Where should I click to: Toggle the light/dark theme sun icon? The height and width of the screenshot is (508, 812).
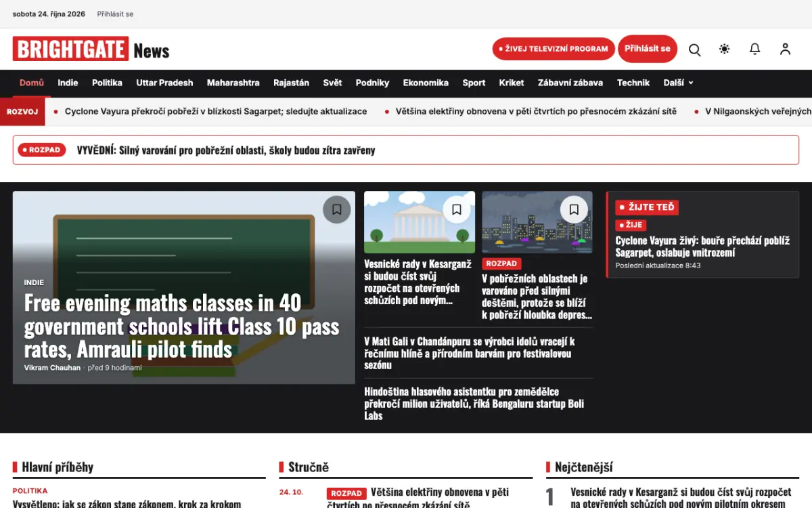coord(725,49)
